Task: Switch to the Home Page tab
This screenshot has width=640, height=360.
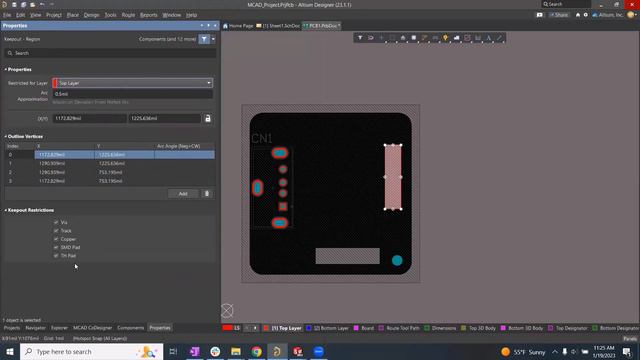Action: [x=238, y=26]
